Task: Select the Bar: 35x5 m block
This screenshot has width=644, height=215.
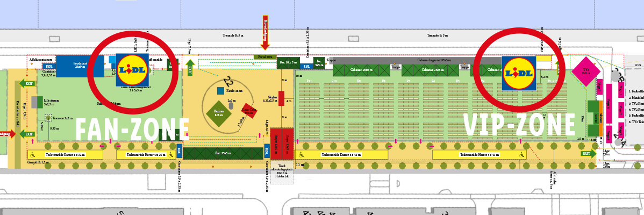Action: (223, 153)
